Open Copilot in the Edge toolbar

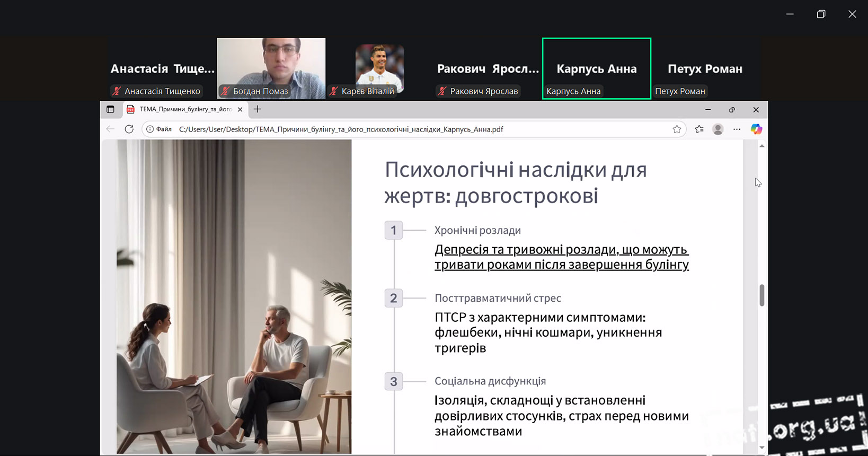click(x=756, y=129)
